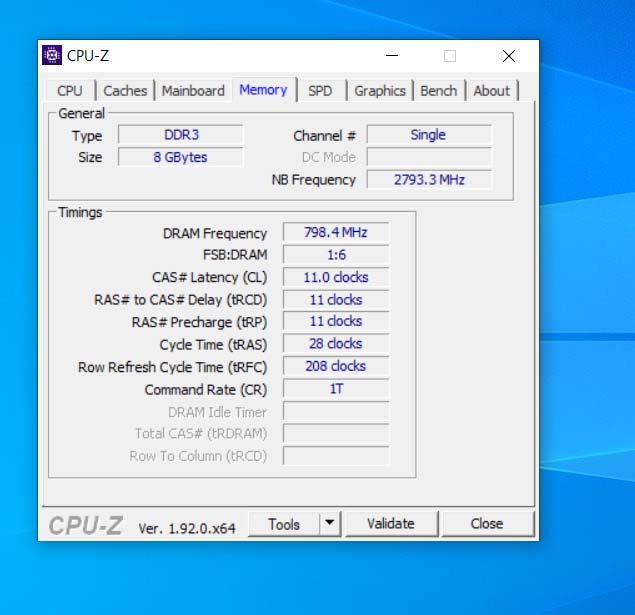Click the CPU-Z app icon in title bar
635x615 pixels.
pyautogui.click(x=52, y=55)
